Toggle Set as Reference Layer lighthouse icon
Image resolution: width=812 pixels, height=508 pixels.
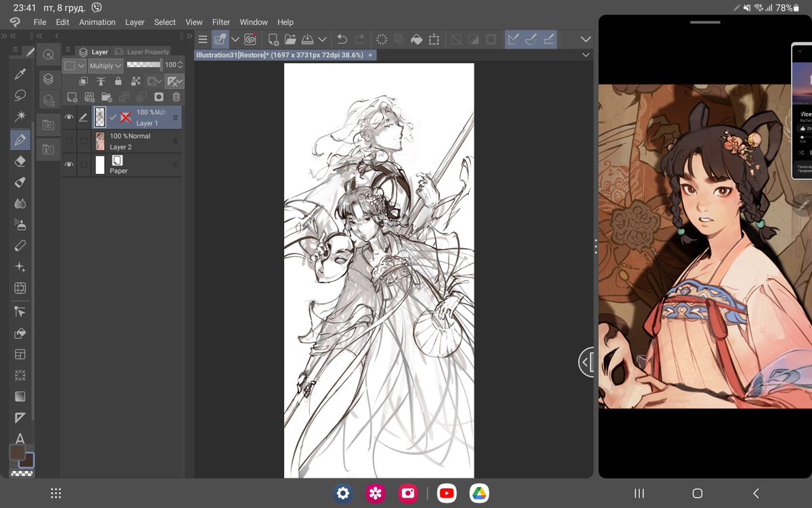click(101, 81)
